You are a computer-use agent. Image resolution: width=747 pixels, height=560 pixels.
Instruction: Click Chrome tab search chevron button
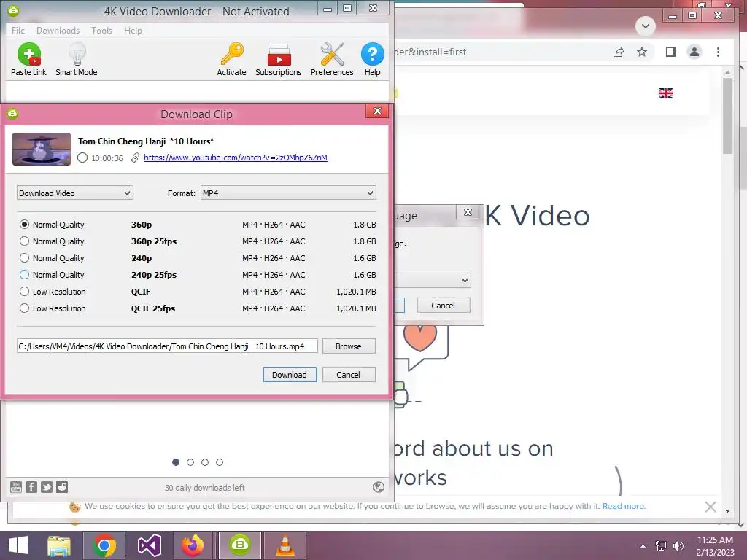click(x=646, y=26)
